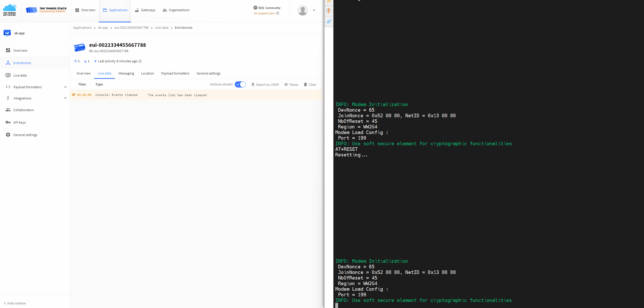Click the last activity help icon
The image size is (644, 308).
point(140,61)
